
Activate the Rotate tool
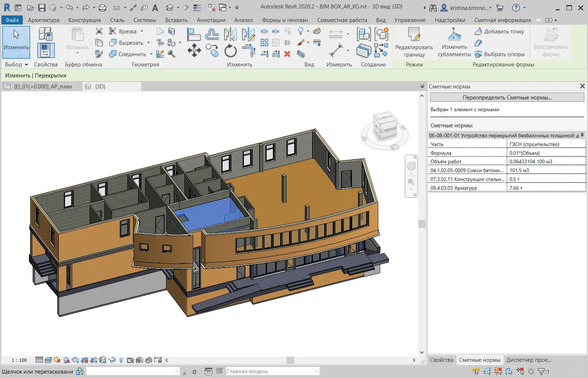(230, 51)
